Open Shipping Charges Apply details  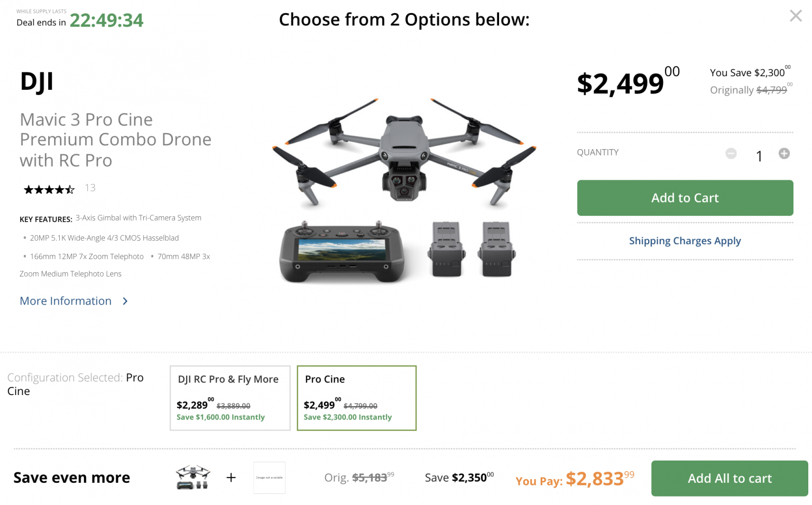click(x=685, y=241)
